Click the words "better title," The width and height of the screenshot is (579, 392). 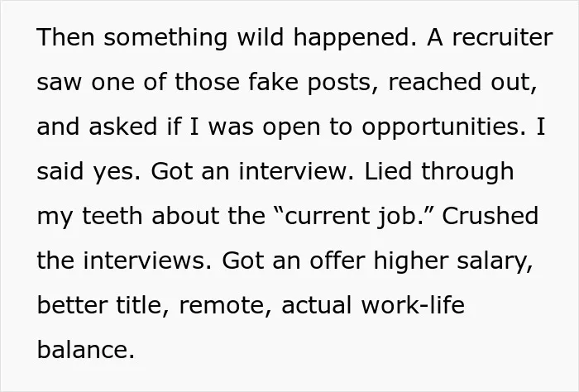click(103, 306)
